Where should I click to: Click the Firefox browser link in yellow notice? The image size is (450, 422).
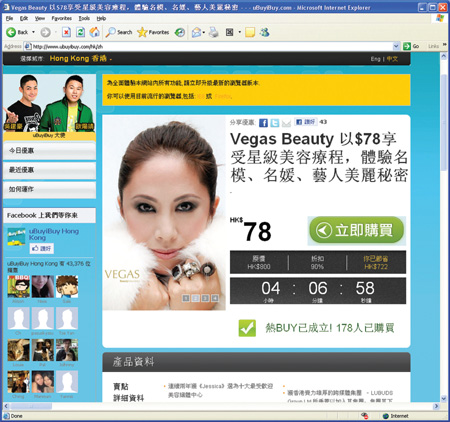[x=223, y=96]
